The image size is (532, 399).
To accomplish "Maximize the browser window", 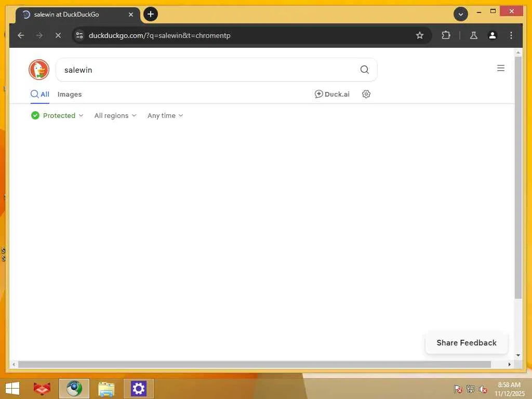I will pos(493,11).
